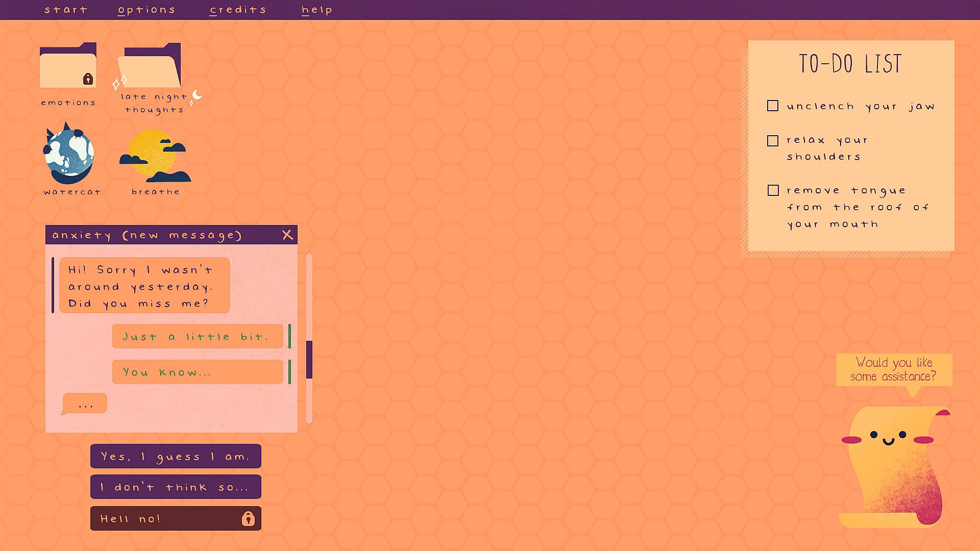Open the options menu
Screen dimensions: 980x551
coord(146,10)
